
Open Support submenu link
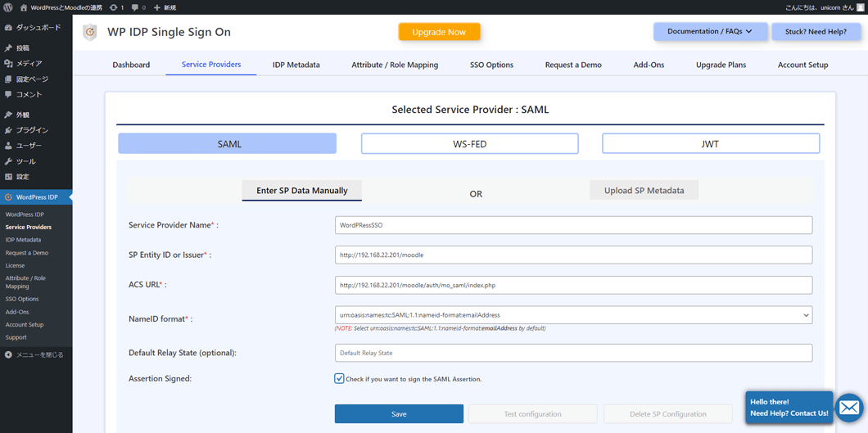coord(16,337)
